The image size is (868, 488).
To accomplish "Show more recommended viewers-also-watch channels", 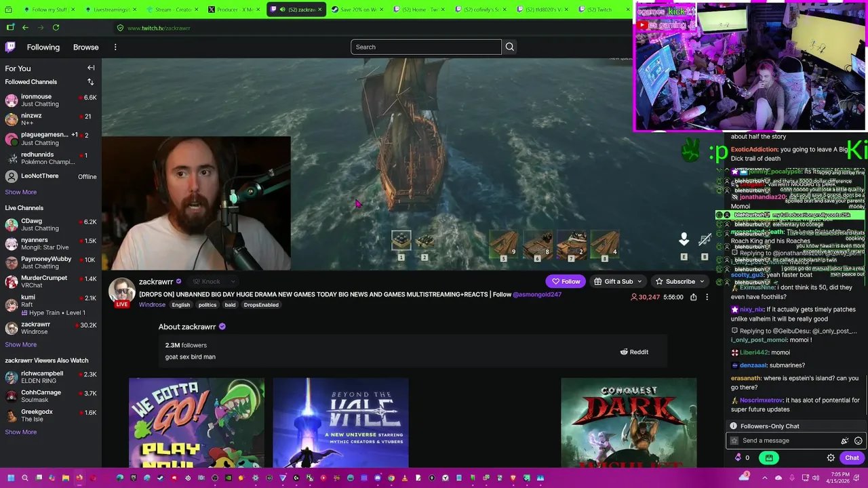I will click(x=21, y=432).
